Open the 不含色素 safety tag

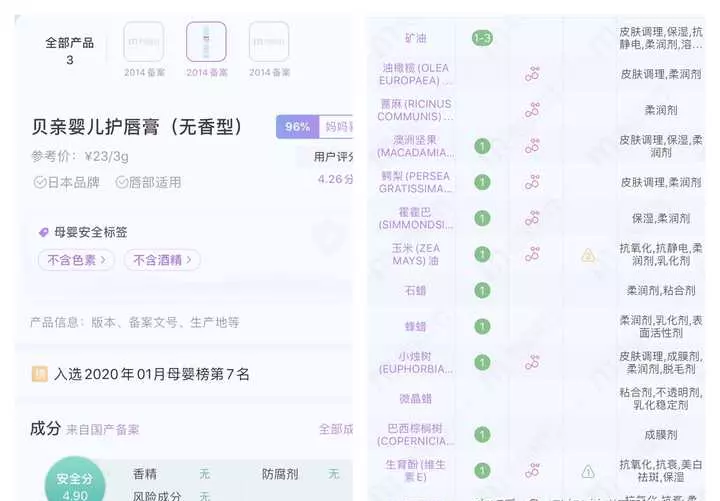76,260
